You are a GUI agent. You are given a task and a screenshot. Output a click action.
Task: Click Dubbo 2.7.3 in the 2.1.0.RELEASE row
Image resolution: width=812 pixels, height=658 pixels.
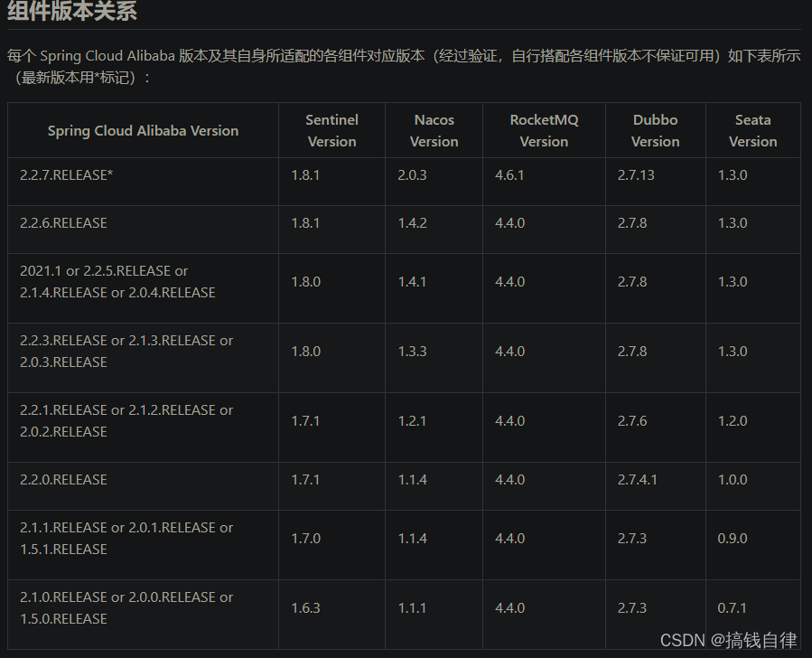[632, 607]
